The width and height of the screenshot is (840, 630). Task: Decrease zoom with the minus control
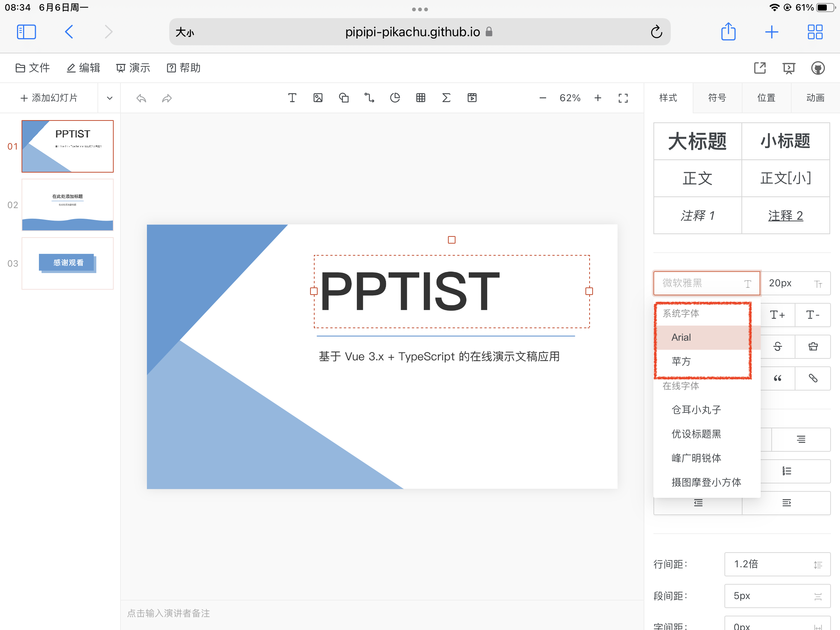(x=542, y=97)
